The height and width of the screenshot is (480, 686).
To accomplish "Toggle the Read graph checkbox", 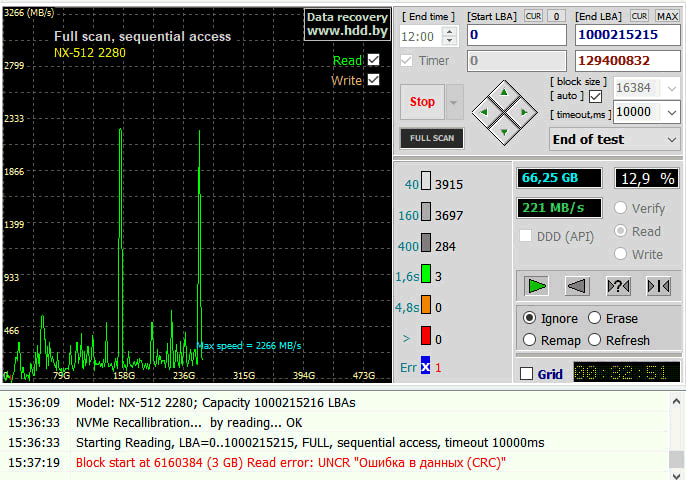I will point(373,60).
